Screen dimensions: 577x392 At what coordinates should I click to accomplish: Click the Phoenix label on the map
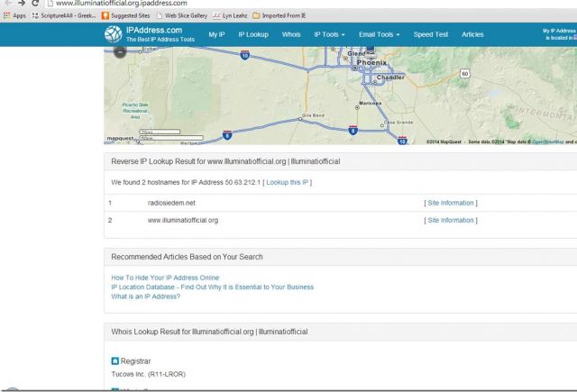(371, 62)
